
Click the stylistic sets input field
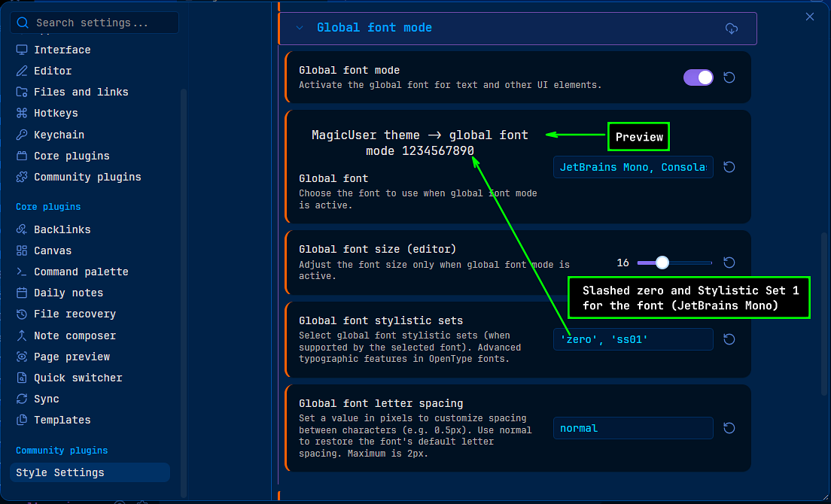(x=633, y=339)
